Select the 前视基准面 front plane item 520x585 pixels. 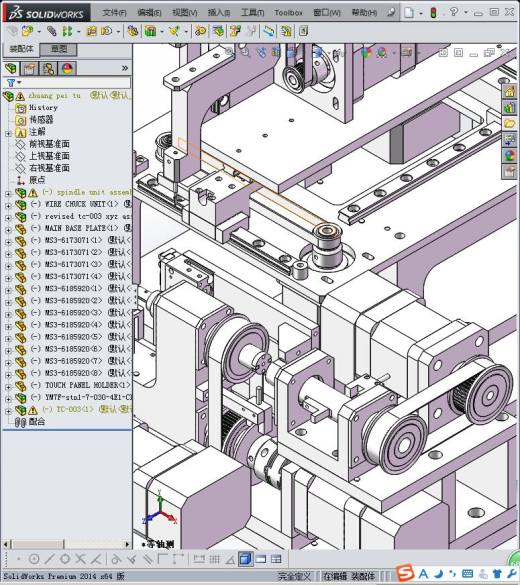pos(49,144)
